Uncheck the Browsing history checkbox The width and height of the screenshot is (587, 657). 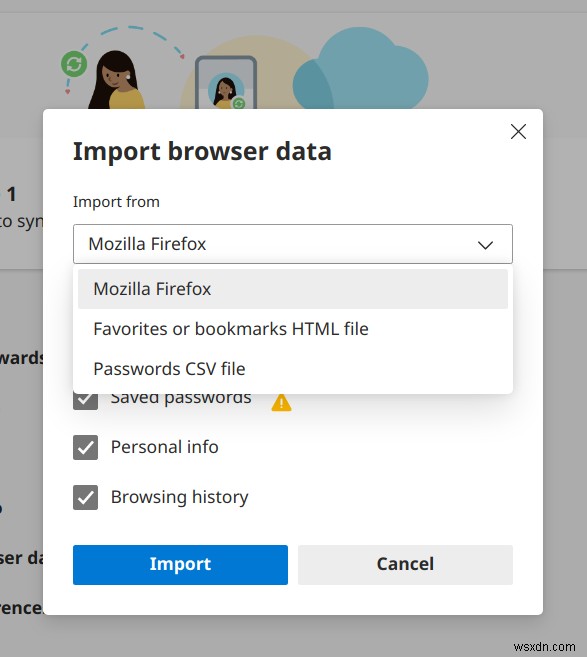85,497
